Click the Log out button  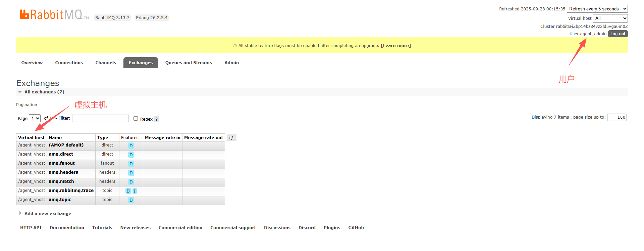pos(618,34)
